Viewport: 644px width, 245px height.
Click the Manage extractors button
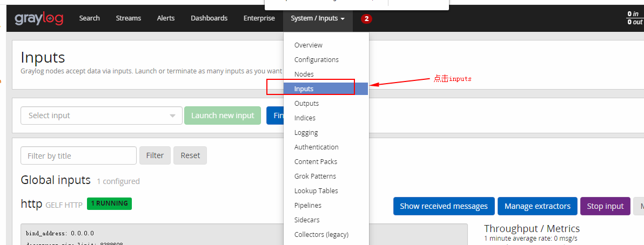[x=538, y=206]
